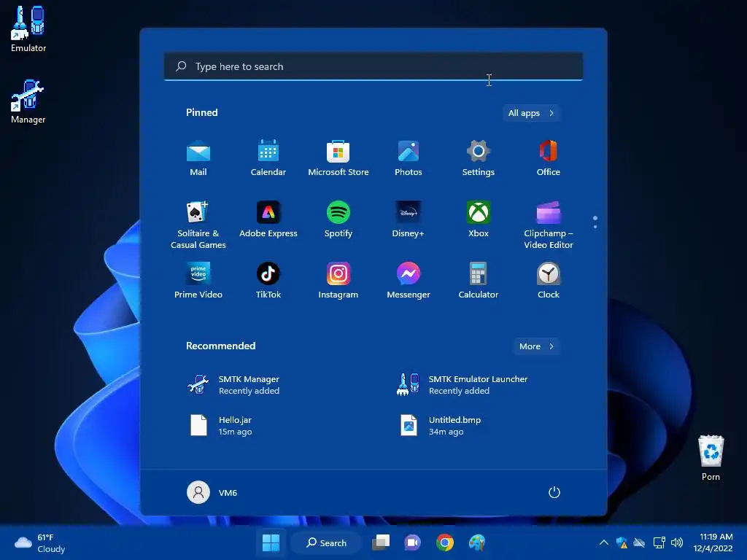Go to next page of pinned apps
Screen dimensions: 747x560
coord(595,227)
